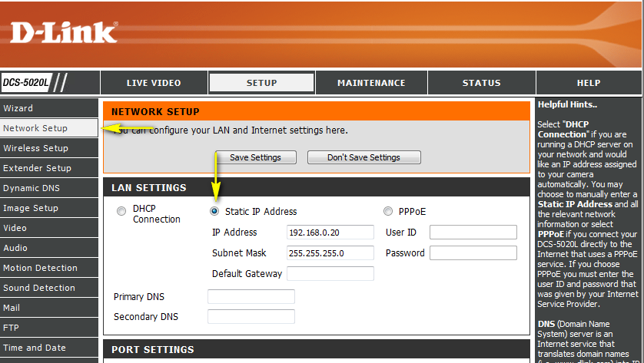
Task: Click the Primary DNS field
Action: 251,296
